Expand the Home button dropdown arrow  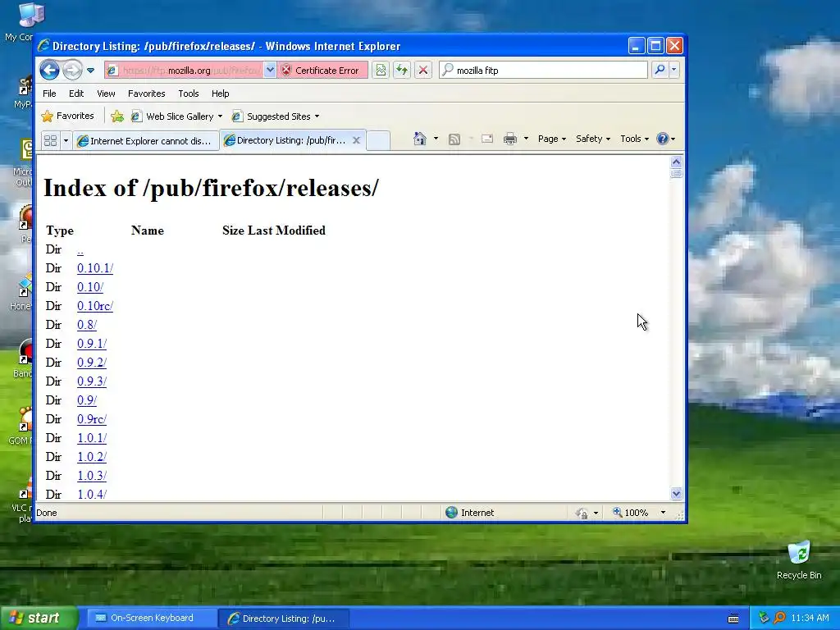(x=436, y=139)
